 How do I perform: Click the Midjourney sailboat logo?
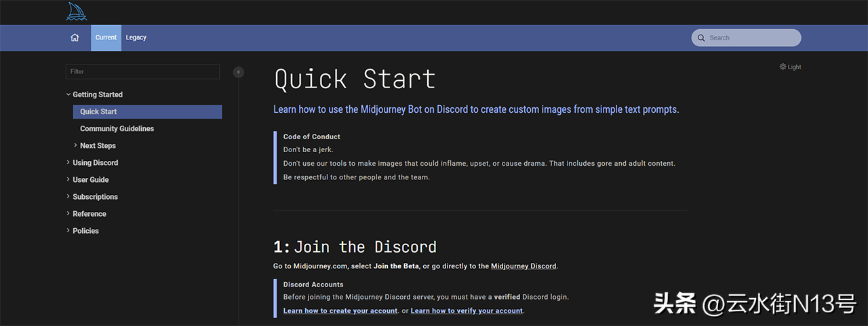[77, 12]
